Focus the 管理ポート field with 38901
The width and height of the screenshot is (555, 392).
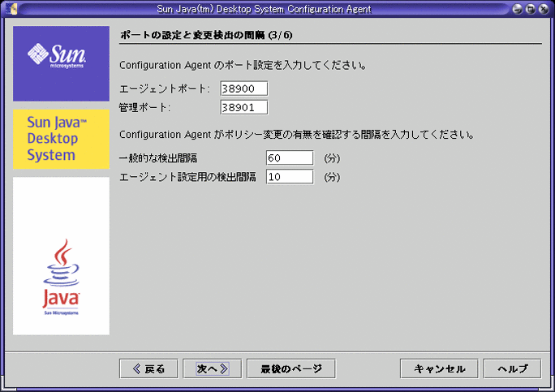[244, 107]
